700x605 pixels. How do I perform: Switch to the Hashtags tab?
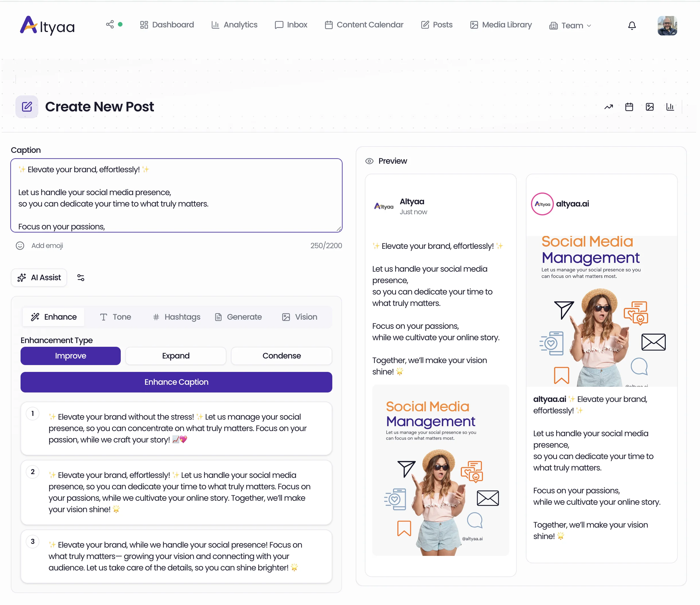click(x=176, y=317)
